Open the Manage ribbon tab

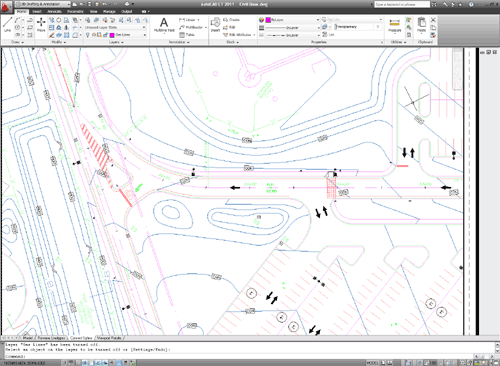[109, 11]
